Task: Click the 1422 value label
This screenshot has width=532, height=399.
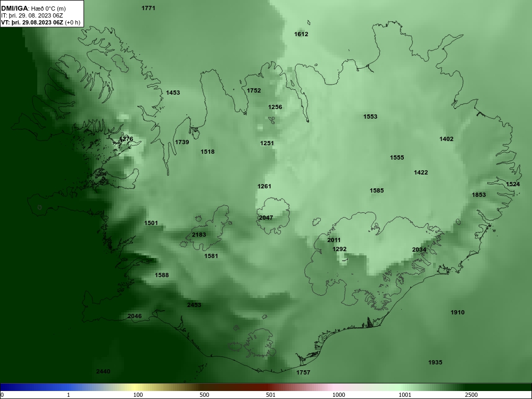Action: 421,172
